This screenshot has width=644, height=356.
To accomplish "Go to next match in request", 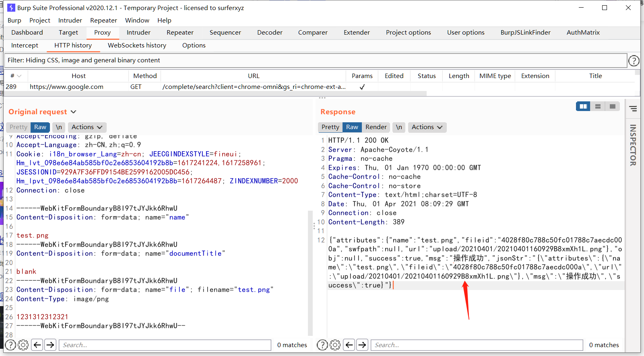I will coord(50,345).
